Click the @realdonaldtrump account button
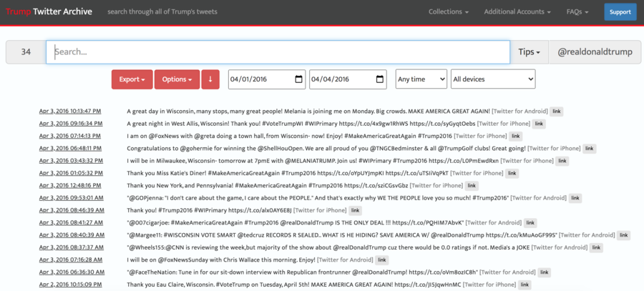The width and height of the screenshot is (644, 291). coord(595,52)
